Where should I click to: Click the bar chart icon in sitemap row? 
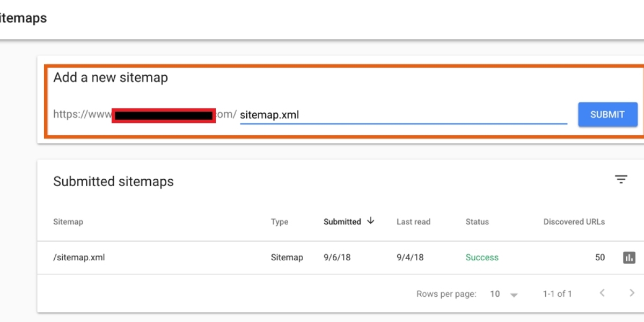pos(629,258)
